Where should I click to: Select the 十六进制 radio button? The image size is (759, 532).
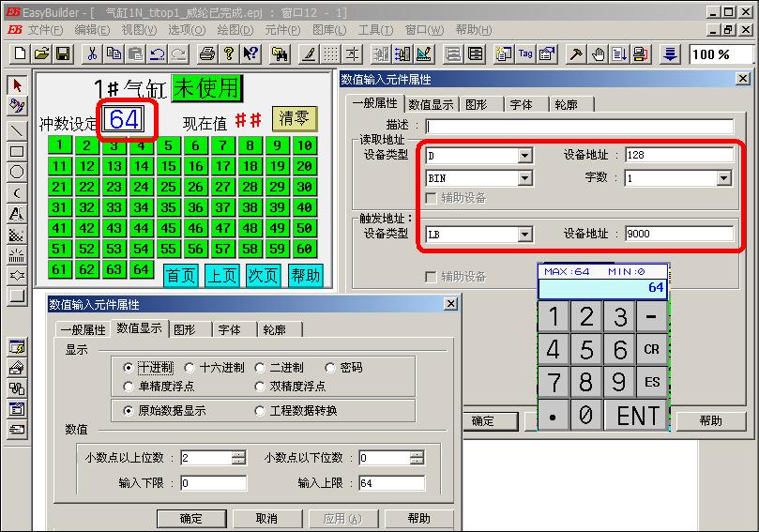pos(190,368)
